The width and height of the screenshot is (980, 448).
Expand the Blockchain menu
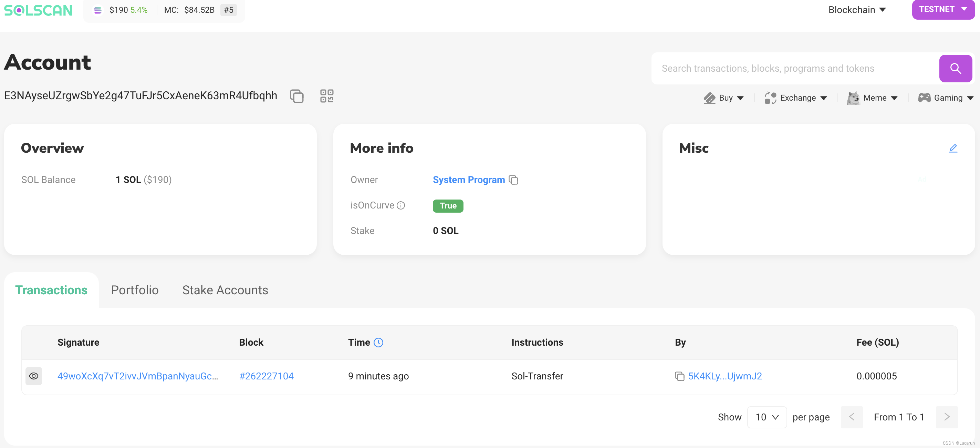click(x=857, y=10)
